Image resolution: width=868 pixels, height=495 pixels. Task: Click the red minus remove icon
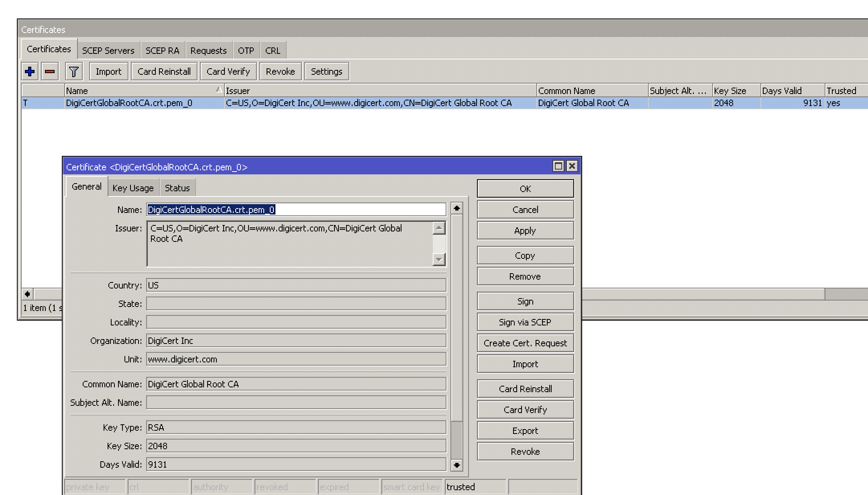50,72
